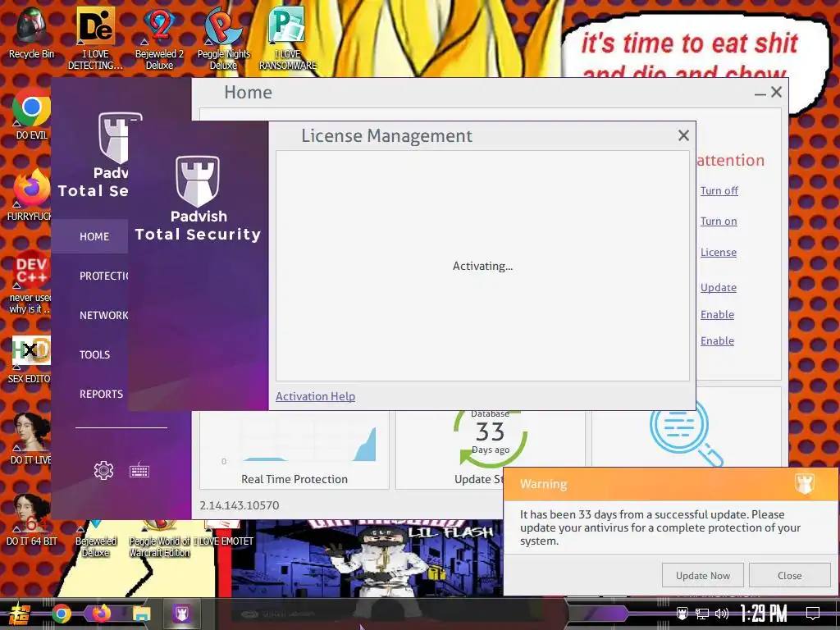Open the notification center icon
This screenshot has width=840, height=630.
click(x=813, y=614)
